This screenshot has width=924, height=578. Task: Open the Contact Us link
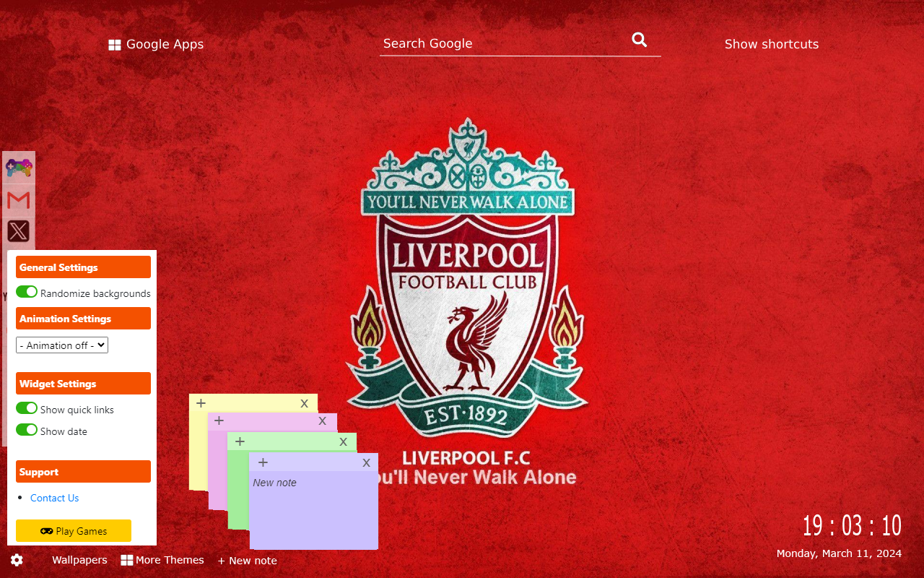(x=54, y=498)
